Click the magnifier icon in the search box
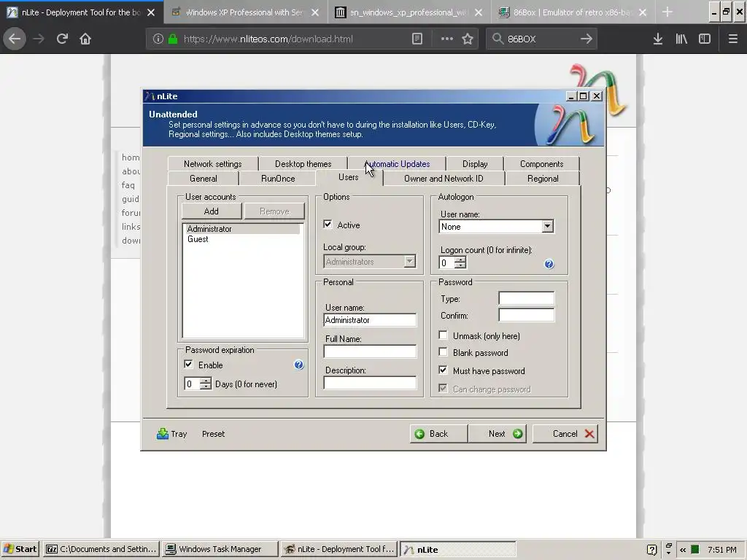Viewport: 747px width, 560px height. coord(498,39)
